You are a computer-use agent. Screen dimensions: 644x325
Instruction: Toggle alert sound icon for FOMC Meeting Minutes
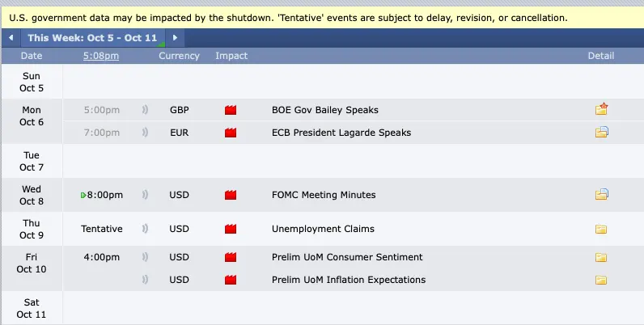click(145, 195)
